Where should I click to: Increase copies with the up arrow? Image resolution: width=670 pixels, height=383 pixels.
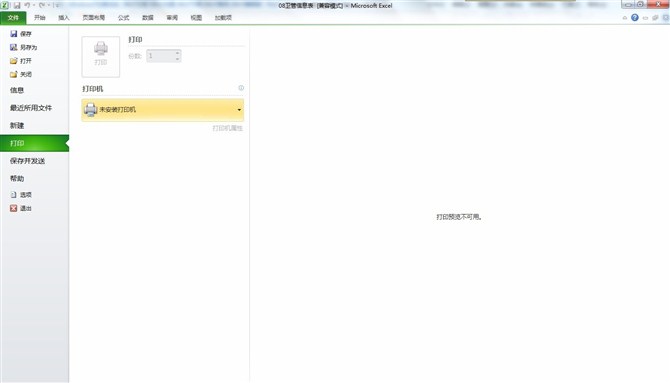coord(177,53)
